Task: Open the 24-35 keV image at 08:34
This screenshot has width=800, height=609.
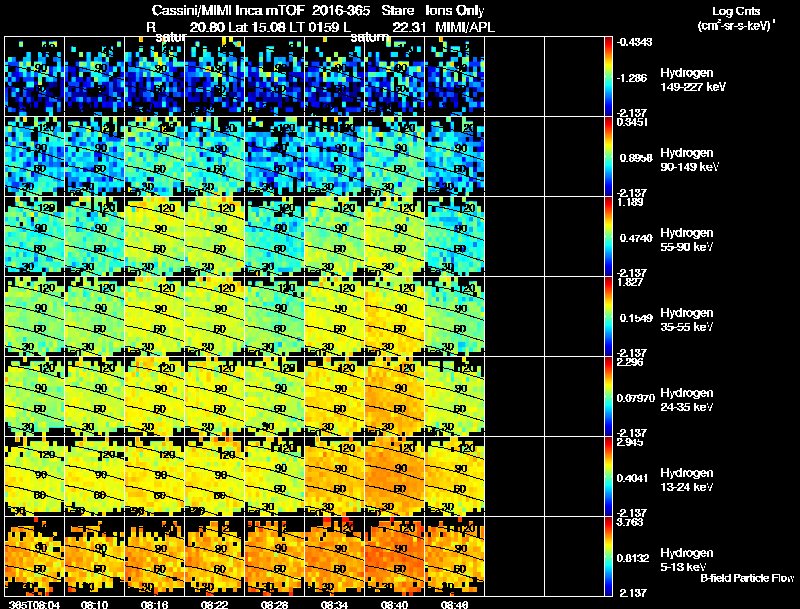Action: pyautogui.click(x=334, y=397)
